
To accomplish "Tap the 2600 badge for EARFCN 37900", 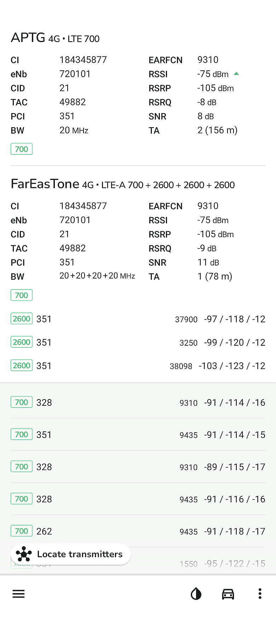I will coord(22,319).
